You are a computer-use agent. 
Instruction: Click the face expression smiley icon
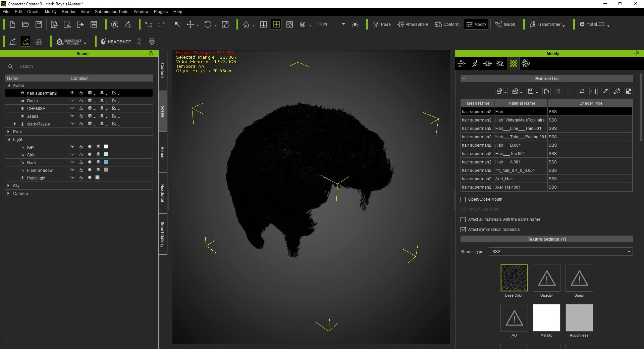coord(303,24)
